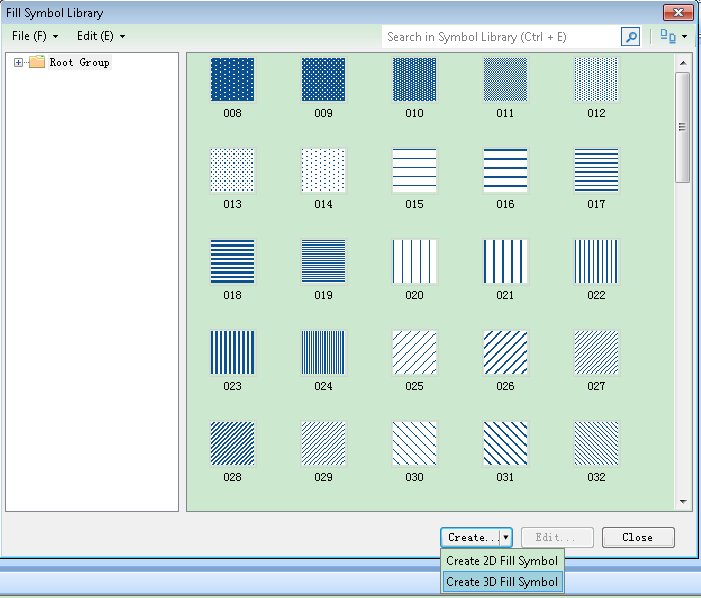Screen dimensions: 701x598
Task: Click the Create dropdown arrow
Action: [x=506, y=537]
